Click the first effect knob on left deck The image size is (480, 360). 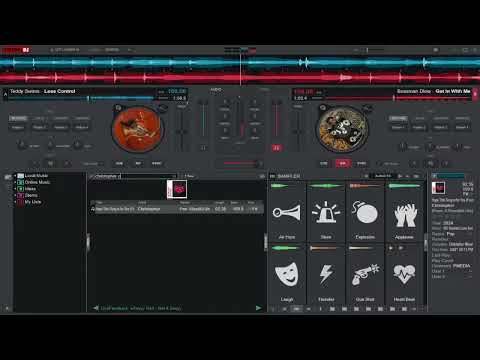[x=21, y=145]
